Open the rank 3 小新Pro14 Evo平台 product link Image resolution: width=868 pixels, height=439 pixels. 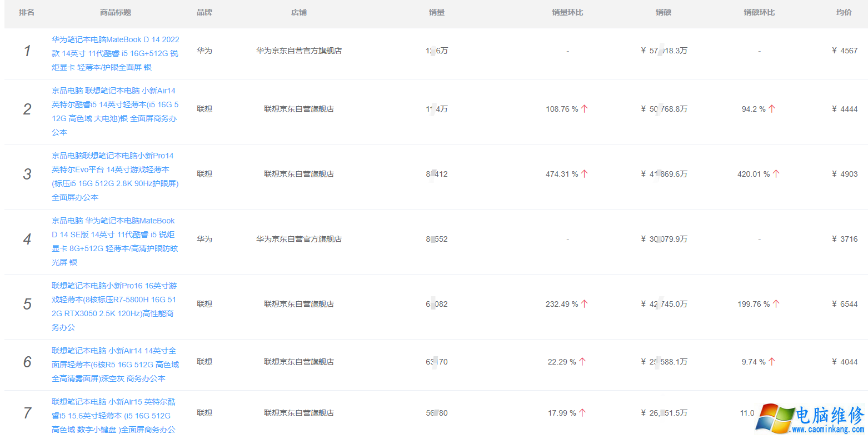116,176
